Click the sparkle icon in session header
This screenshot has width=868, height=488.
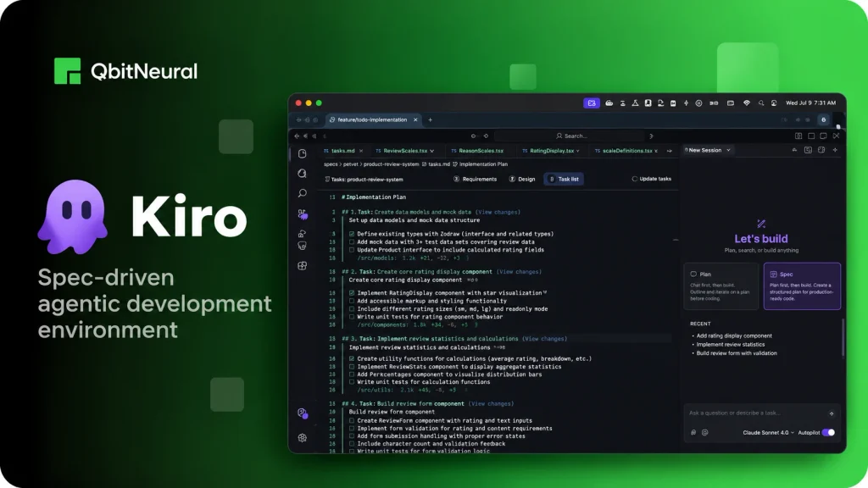tap(835, 150)
